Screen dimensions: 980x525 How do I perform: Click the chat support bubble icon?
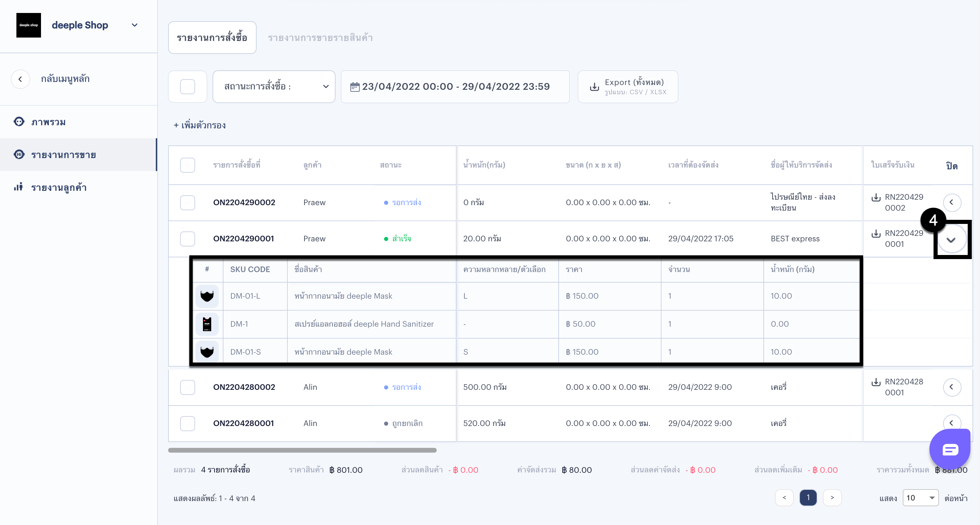[950, 450]
